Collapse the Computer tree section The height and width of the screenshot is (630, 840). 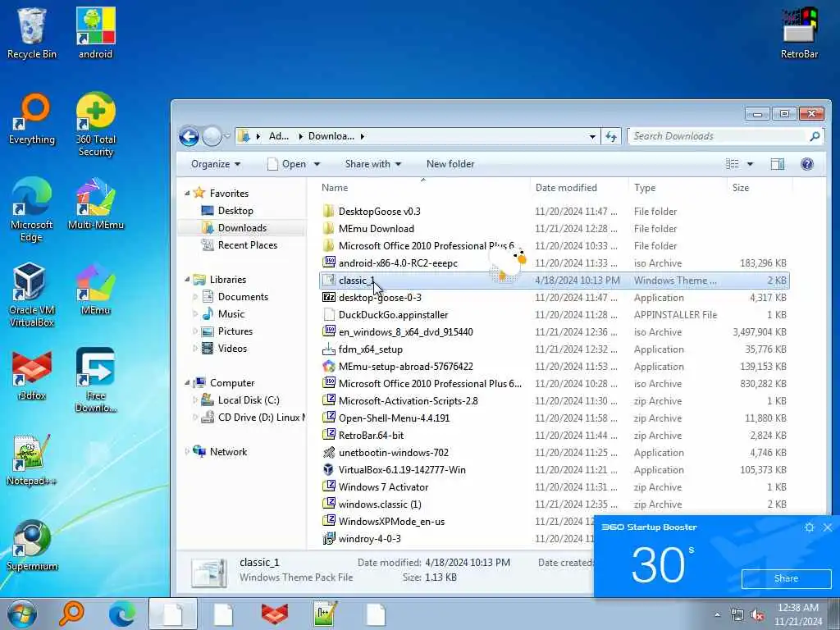[x=187, y=383]
